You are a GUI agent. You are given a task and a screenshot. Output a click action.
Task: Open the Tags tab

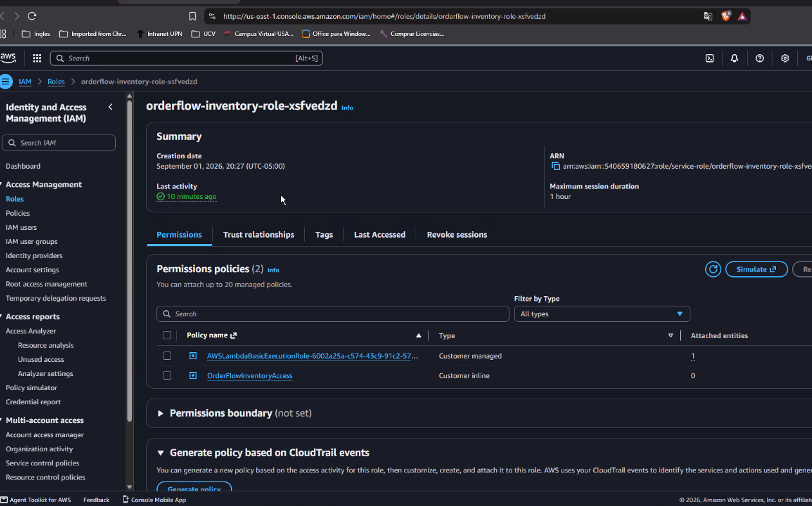click(x=324, y=234)
